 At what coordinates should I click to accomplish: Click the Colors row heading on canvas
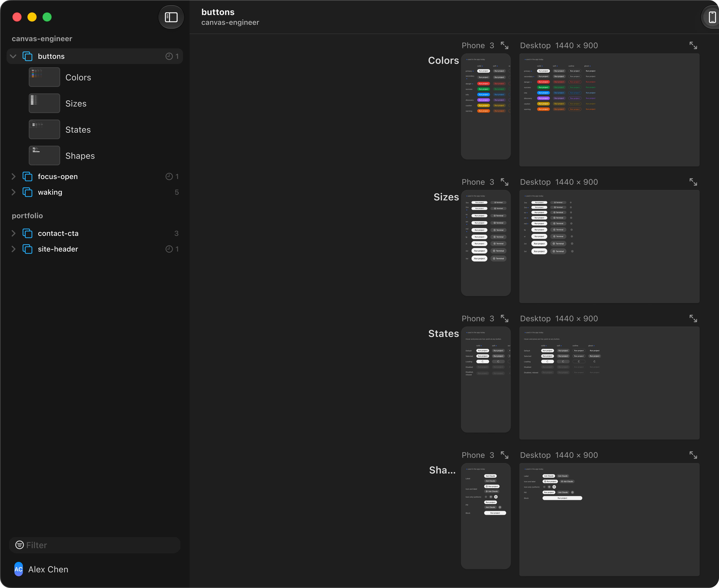click(444, 60)
